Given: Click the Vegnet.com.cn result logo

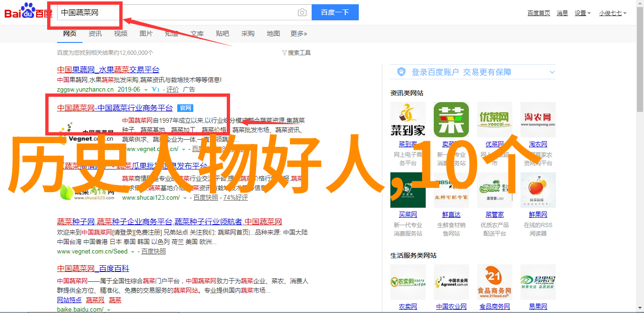Looking at the screenshot, I should (86, 134).
